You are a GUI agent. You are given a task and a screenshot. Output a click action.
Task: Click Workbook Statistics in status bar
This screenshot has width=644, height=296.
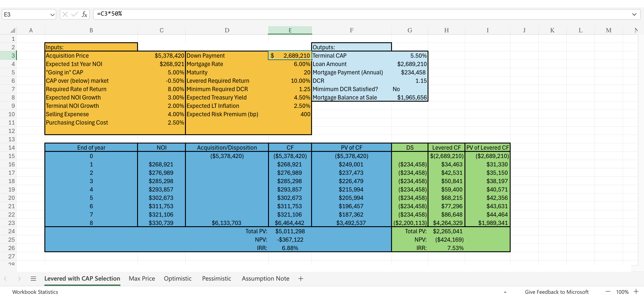point(35,292)
